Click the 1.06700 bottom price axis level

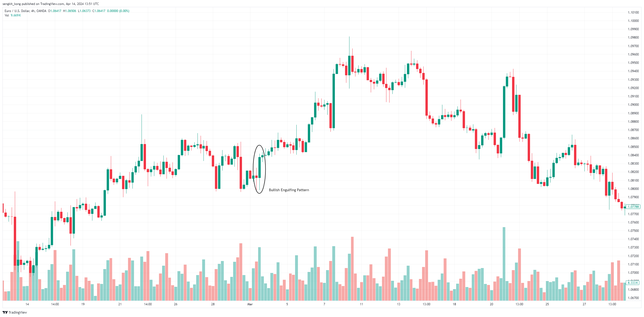click(633, 298)
